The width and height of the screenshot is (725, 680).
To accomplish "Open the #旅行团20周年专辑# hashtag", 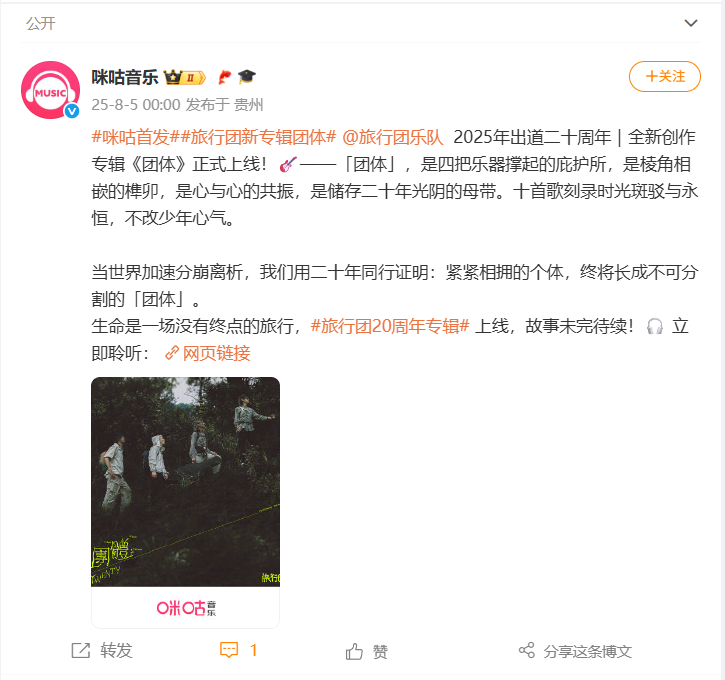I will pos(390,326).
